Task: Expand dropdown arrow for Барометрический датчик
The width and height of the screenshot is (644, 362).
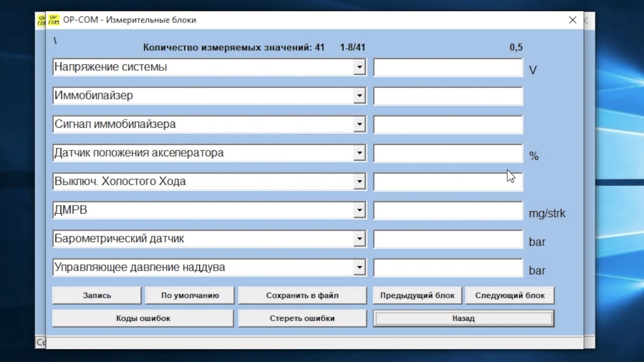Action: click(x=359, y=239)
